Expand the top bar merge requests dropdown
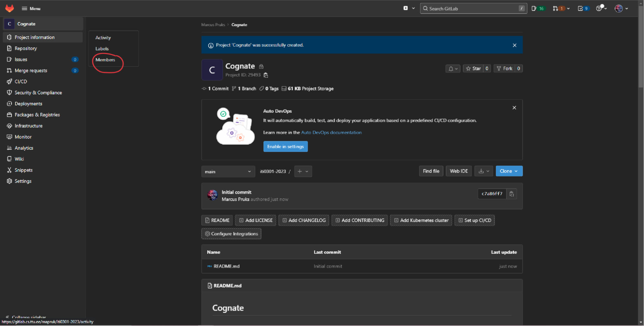Image resolution: width=644 pixels, height=326 pixels. pyautogui.click(x=568, y=8)
